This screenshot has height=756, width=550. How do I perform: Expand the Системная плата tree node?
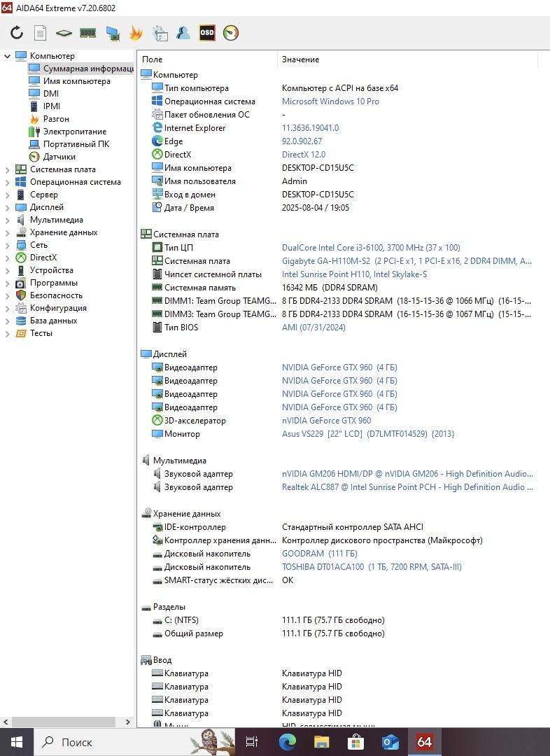pos(7,169)
